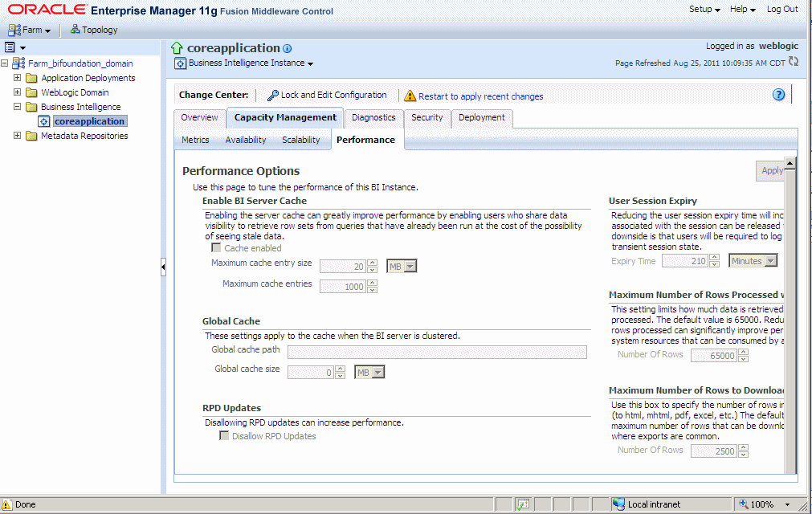Screen dimensions: 812x514
Task: Click Lock and Edit Configuration
Action: click(327, 96)
